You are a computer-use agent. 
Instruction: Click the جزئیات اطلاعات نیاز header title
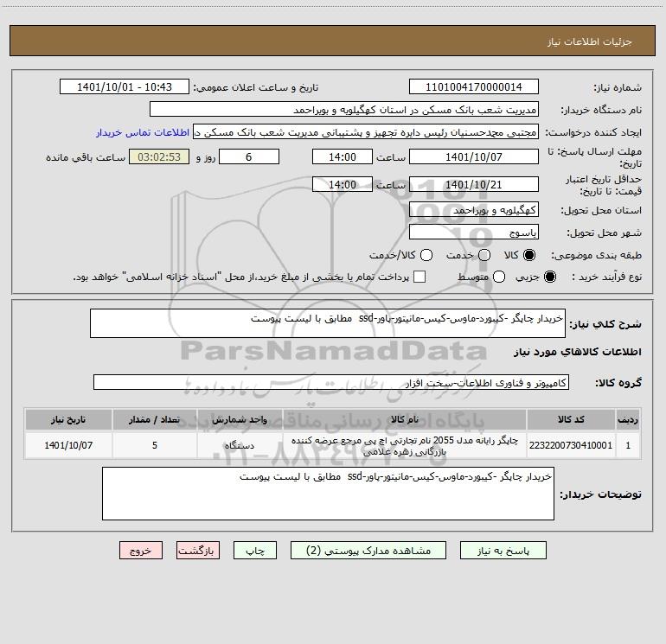590,41
